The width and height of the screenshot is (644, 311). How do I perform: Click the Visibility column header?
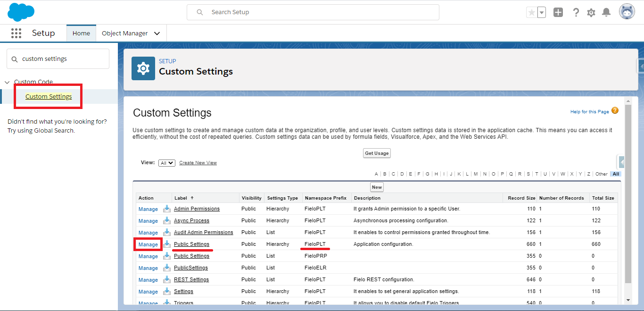(x=251, y=198)
